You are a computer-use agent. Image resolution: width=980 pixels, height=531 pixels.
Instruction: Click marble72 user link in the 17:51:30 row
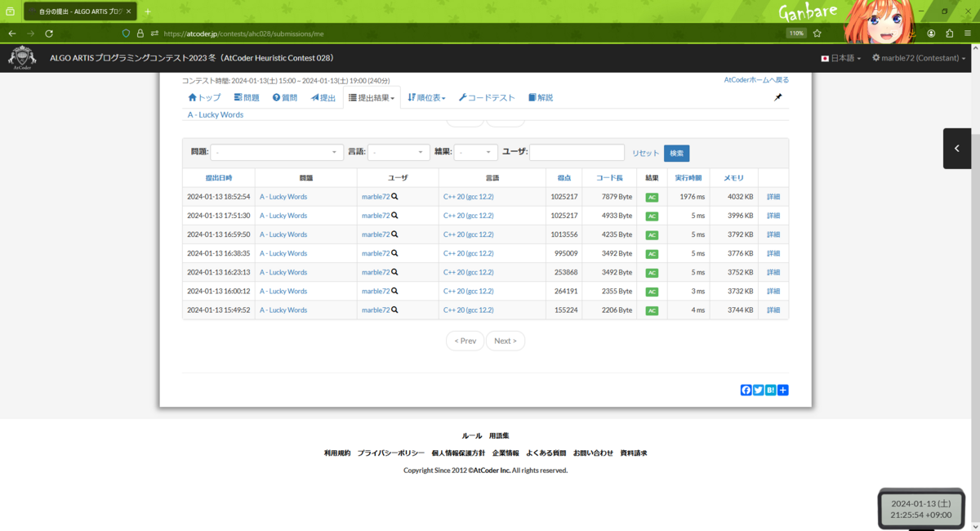click(x=376, y=216)
